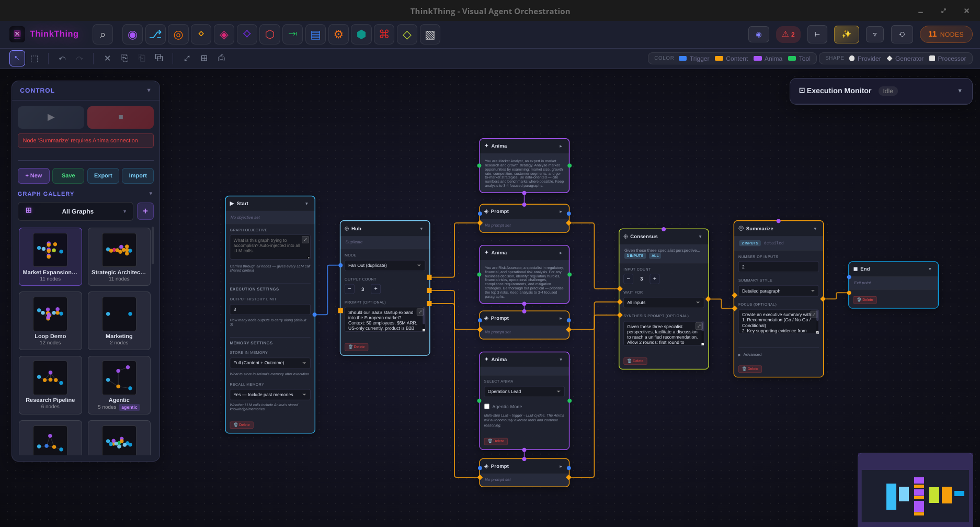Delete the Hub node
Image resolution: width=980 pixels, height=527 pixels.
[356, 347]
